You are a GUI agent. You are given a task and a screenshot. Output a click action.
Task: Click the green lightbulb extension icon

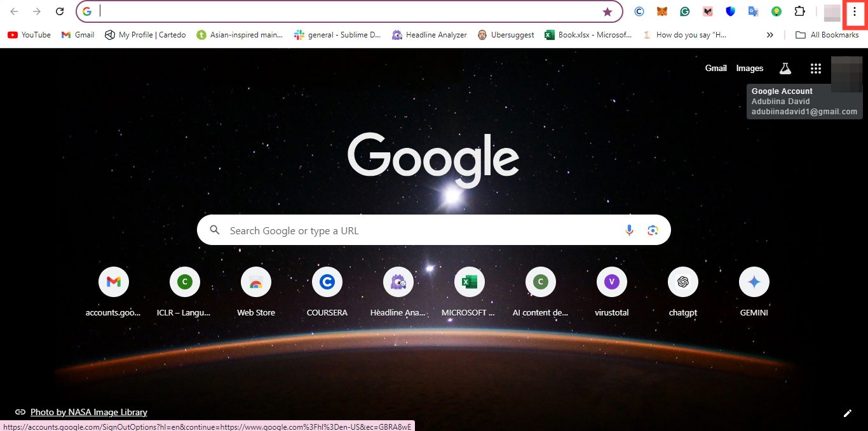(776, 11)
